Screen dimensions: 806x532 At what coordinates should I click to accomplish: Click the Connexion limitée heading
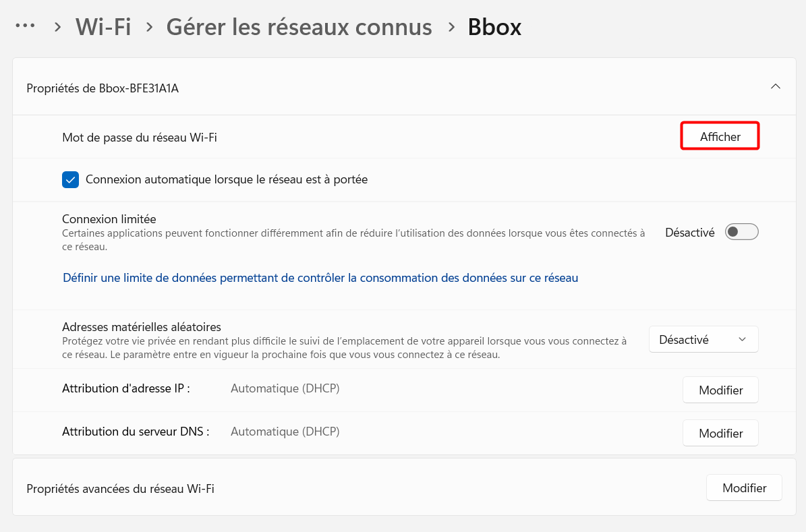point(109,219)
